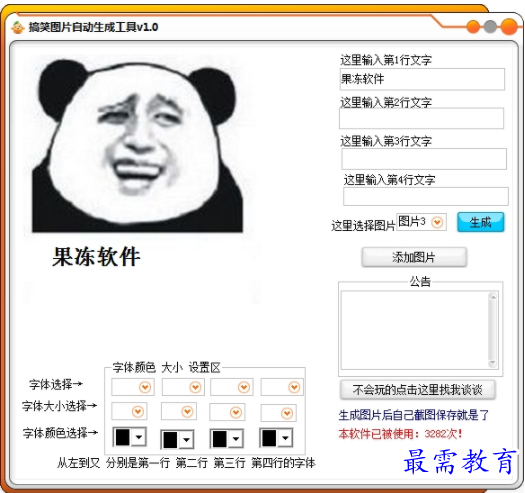Click the 添加图片 button
Screen dimensions: 525x493
click(x=414, y=257)
